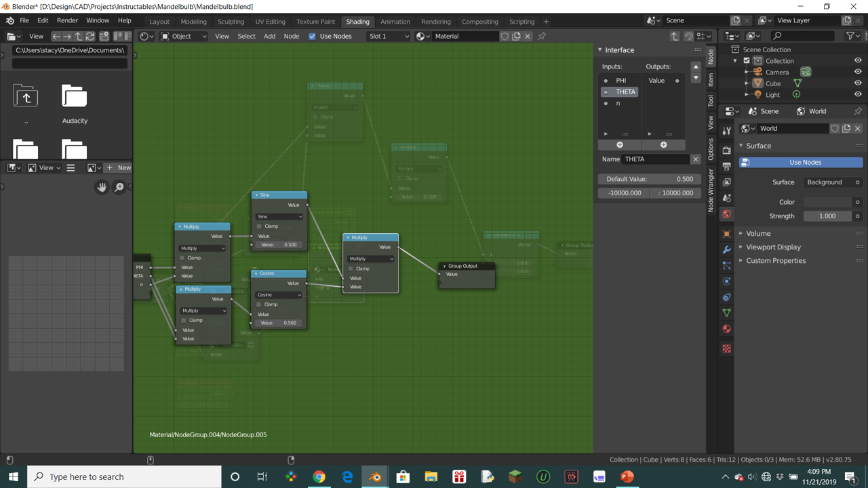Toggle node snapping magnet icon

[x=688, y=36]
